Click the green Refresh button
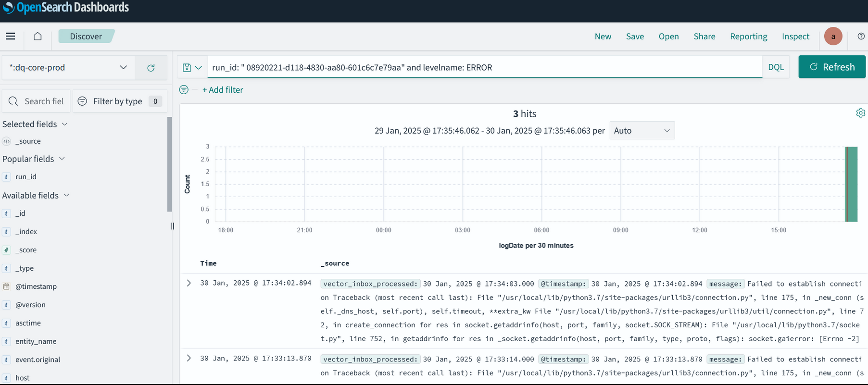This screenshot has height=385, width=868. click(x=831, y=67)
